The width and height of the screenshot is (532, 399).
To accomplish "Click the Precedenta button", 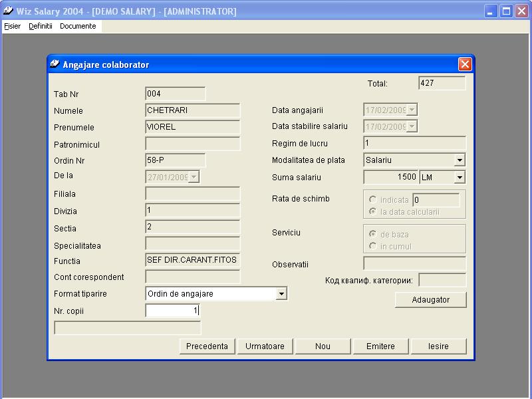I will click(x=207, y=346).
